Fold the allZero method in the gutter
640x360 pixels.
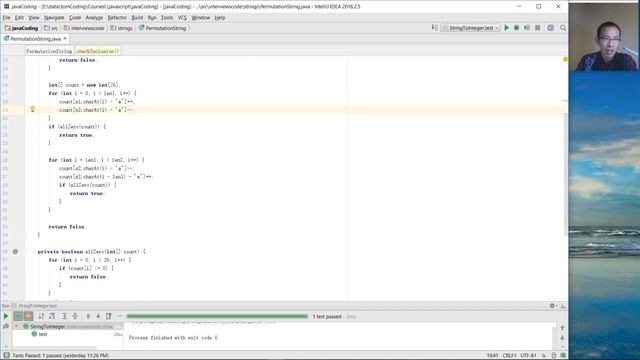point(24,251)
